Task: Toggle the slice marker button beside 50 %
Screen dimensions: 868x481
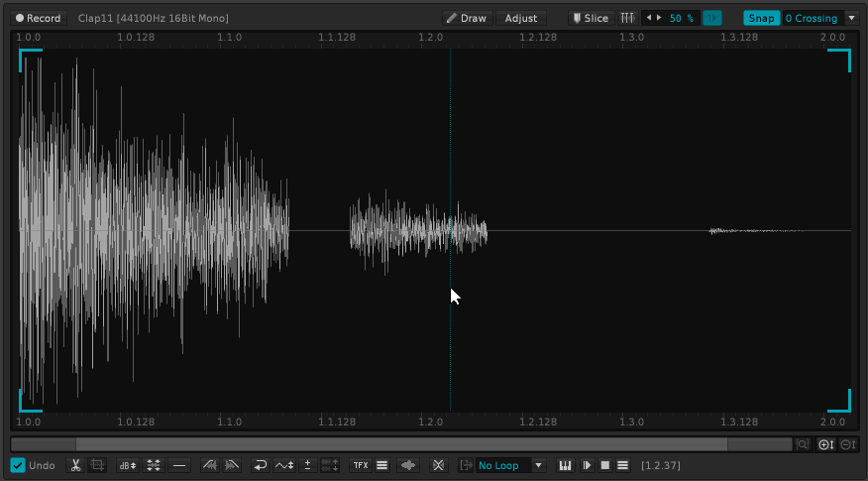Action: pos(711,18)
